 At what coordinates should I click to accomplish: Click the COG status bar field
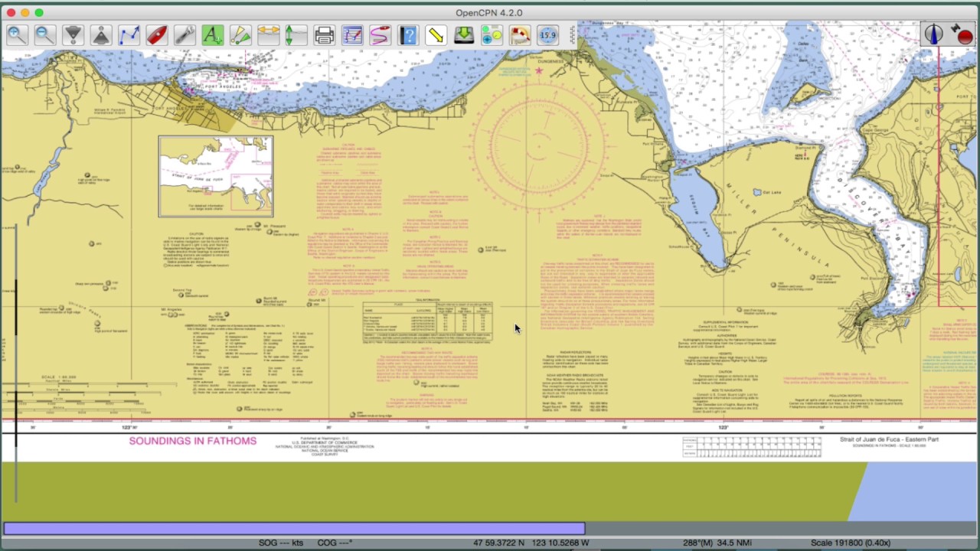tap(335, 543)
